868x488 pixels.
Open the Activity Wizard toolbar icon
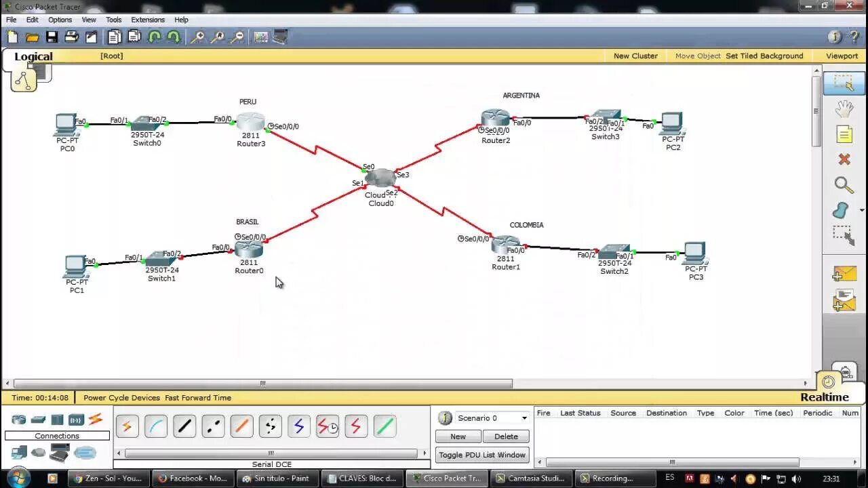pos(91,37)
